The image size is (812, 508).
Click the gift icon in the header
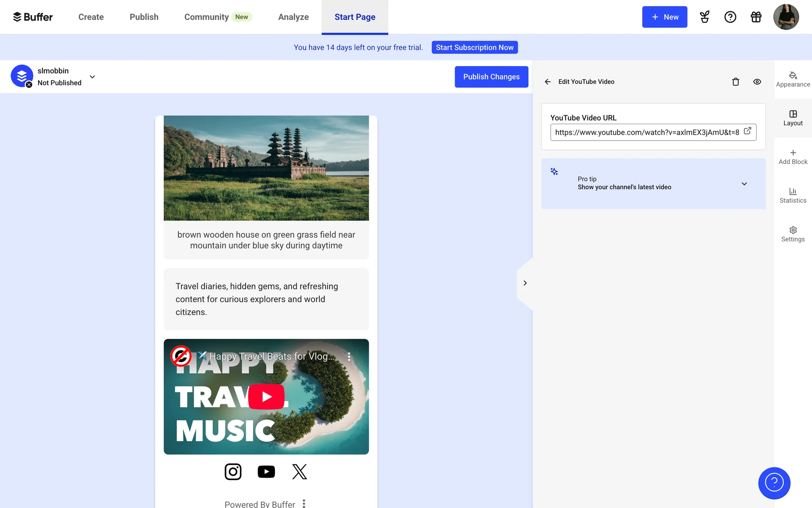click(x=756, y=17)
